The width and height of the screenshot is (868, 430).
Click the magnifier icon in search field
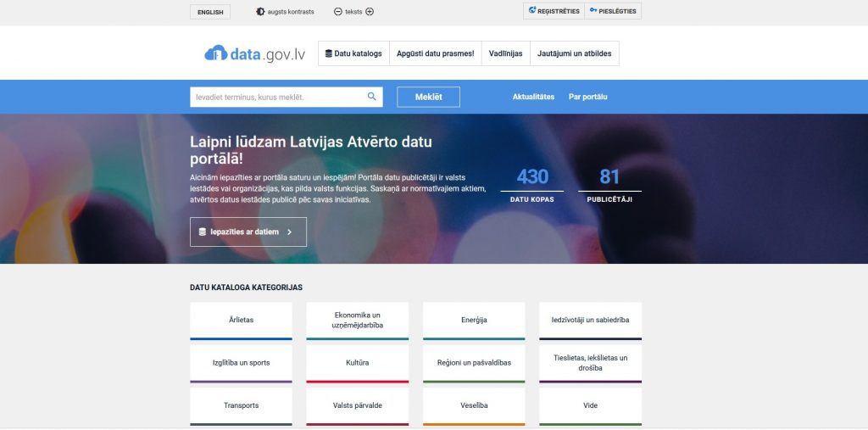371,97
